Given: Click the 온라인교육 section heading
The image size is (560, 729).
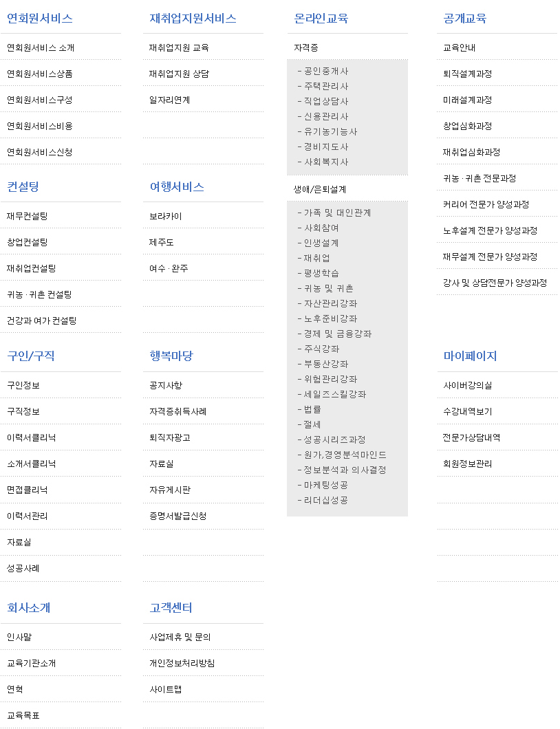Looking at the screenshot, I should [321, 19].
